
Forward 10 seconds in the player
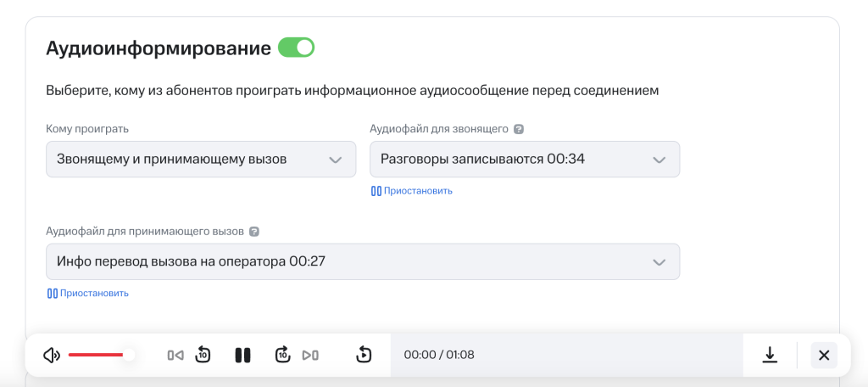282,354
